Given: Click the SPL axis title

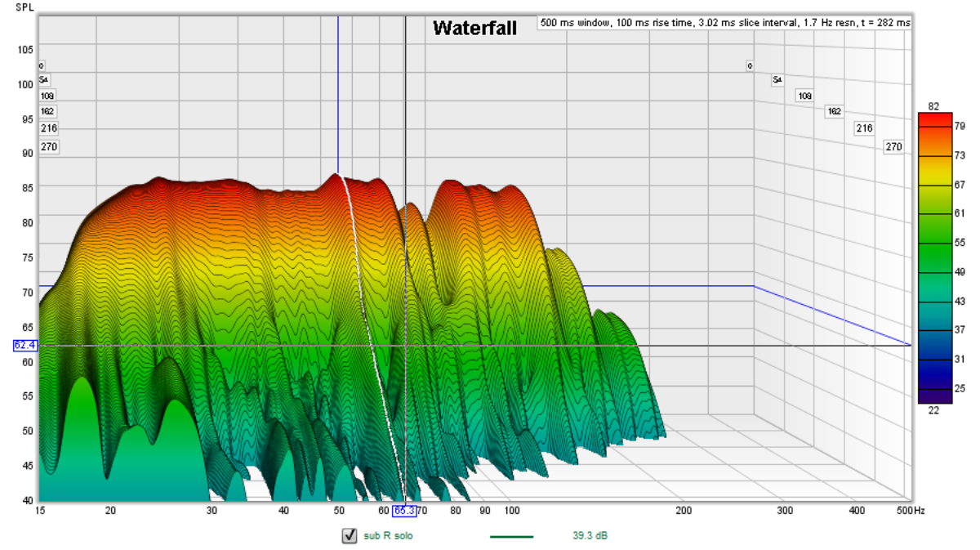Looking at the screenshot, I should pos(24,7).
